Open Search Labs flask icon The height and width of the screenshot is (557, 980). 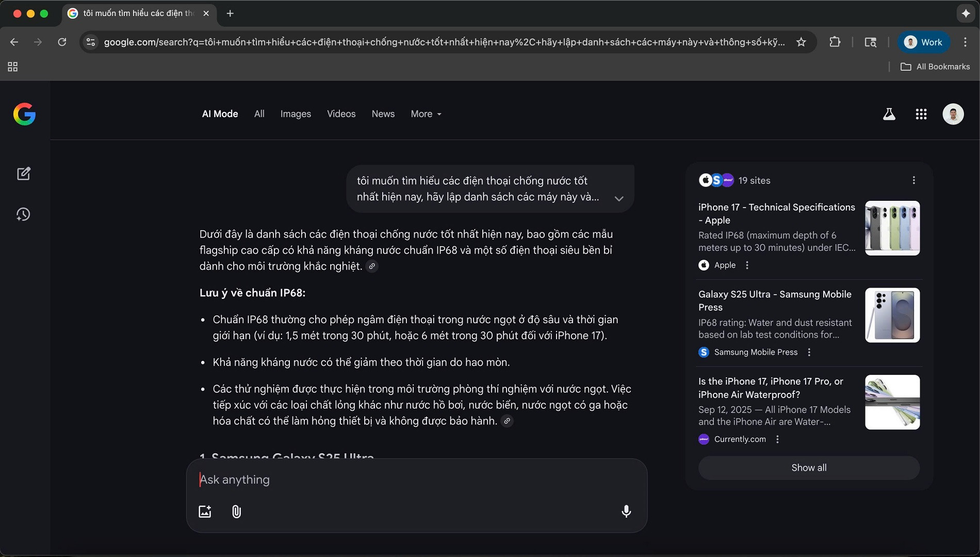[889, 114]
